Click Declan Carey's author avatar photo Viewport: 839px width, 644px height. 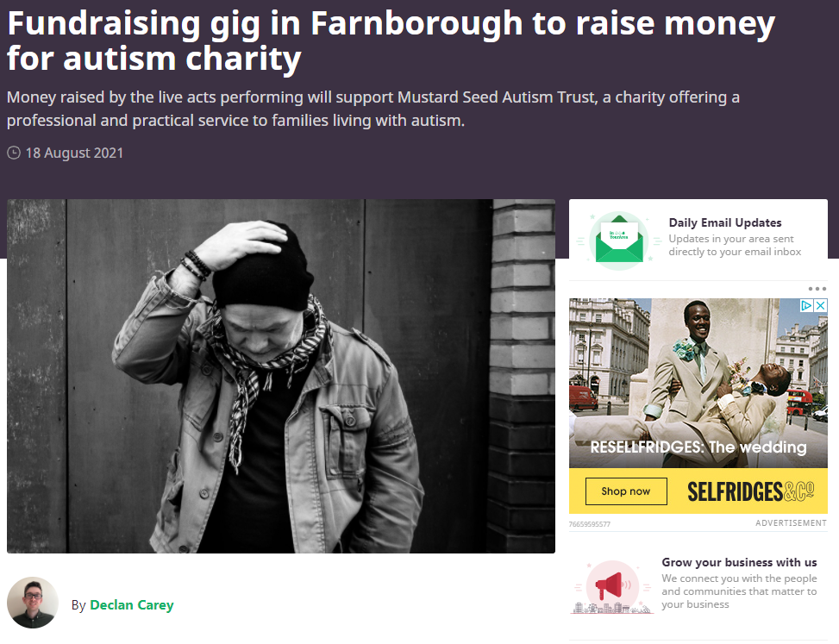(33, 603)
